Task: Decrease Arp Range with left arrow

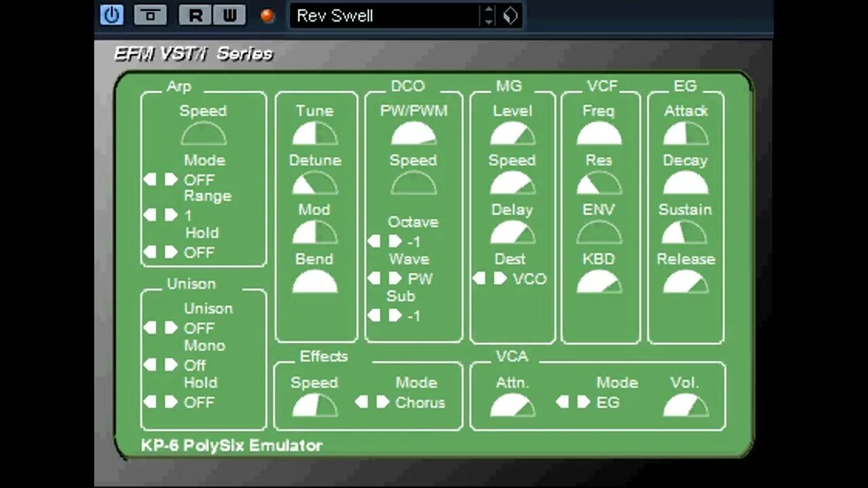Action: (150, 216)
